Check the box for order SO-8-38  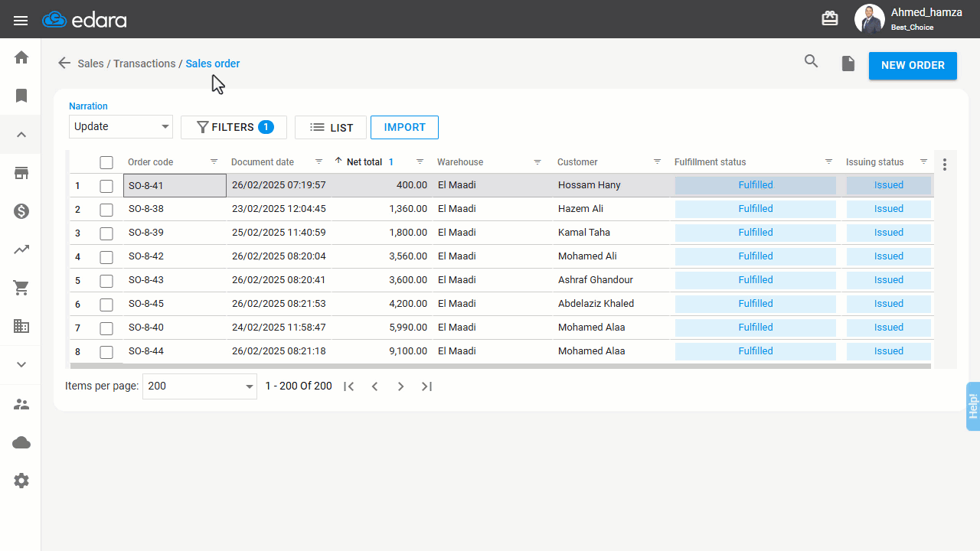coord(106,210)
